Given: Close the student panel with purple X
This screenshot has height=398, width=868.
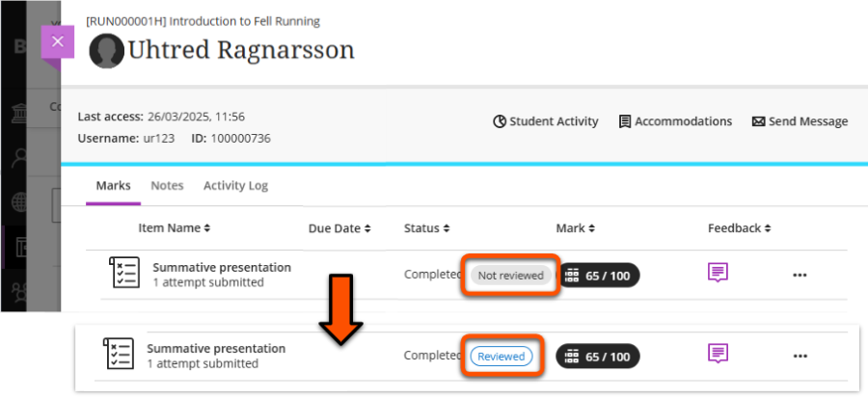Looking at the screenshot, I should coord(57,42).
